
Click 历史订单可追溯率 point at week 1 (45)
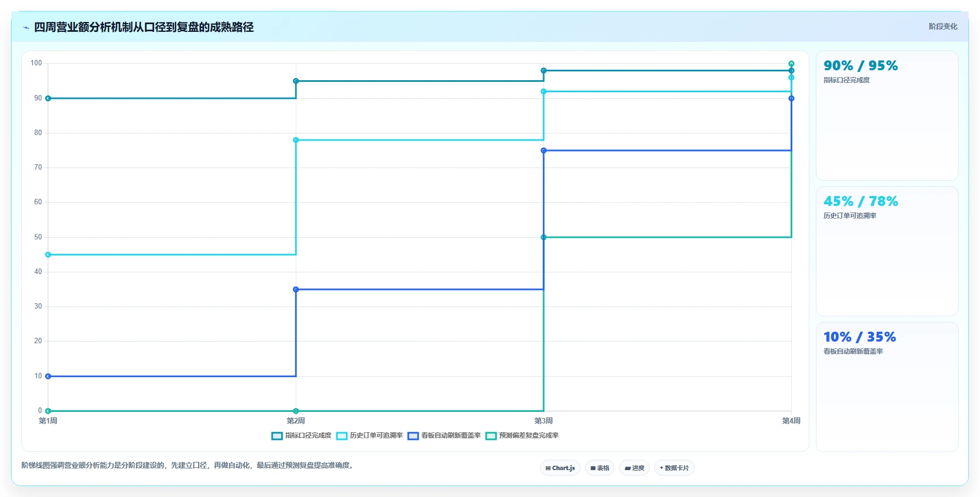click(x=48, y=255)
